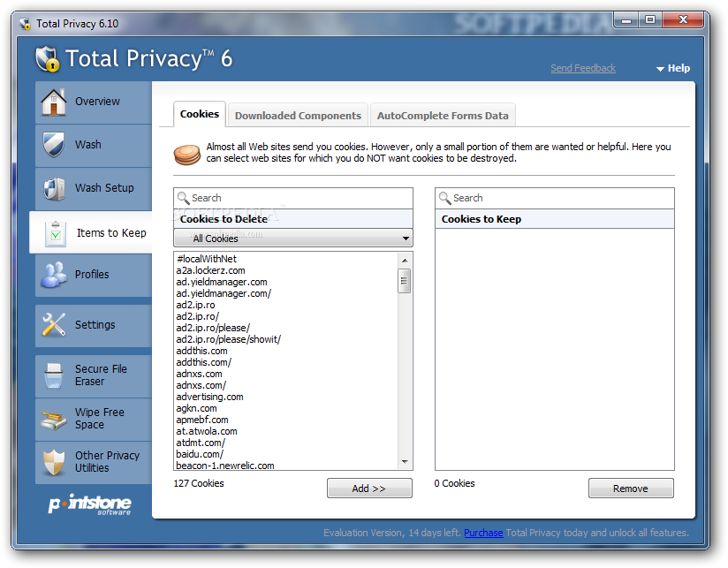
Task: Click the cookie list scrollbar thumb
Action: (x=404, y=281)
